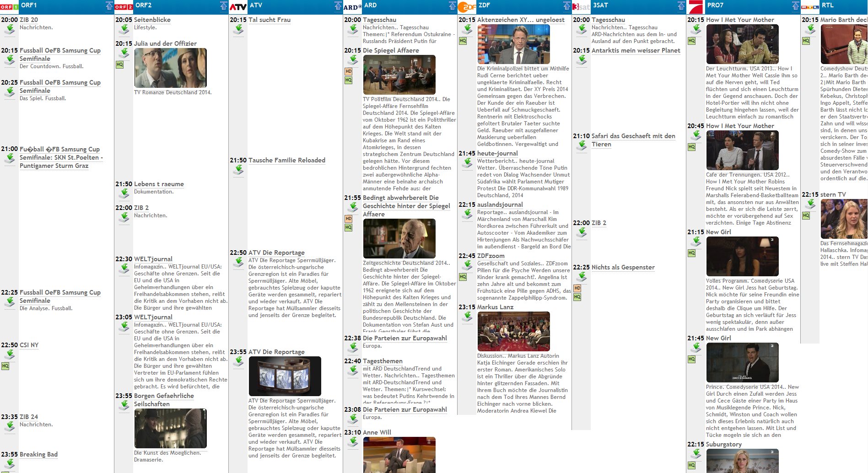
Task: Click the up-arrow icon in ATV header
Action: click(338, 5)
